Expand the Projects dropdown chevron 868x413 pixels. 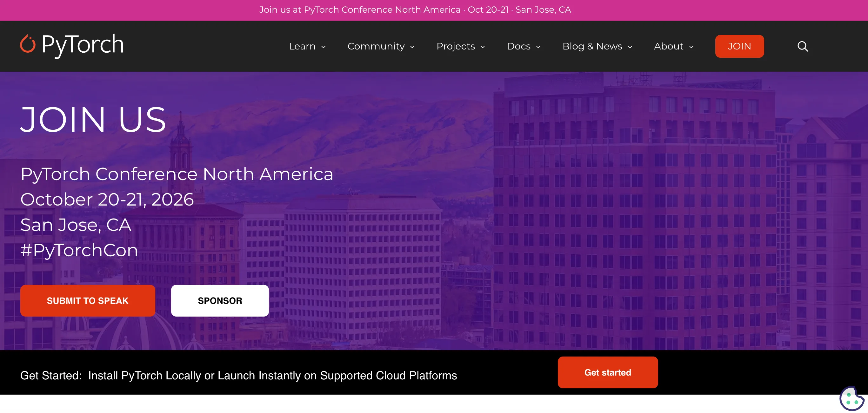483,47
